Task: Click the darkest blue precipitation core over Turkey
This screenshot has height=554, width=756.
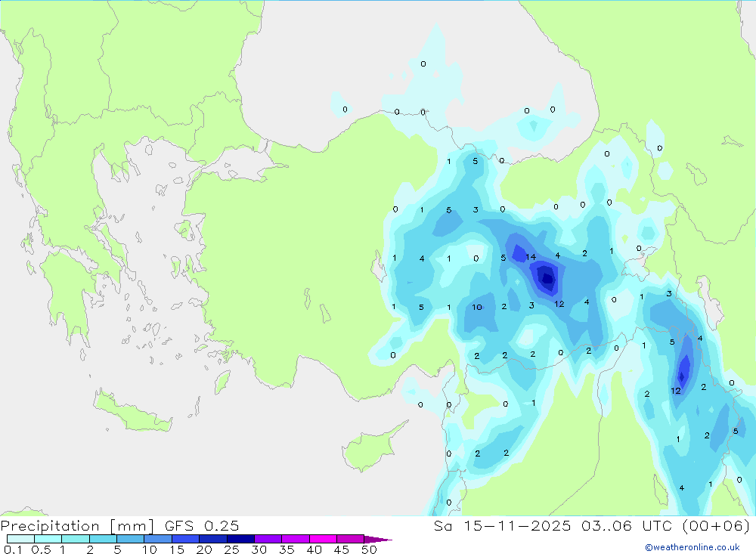Action: tap(547, 278)
